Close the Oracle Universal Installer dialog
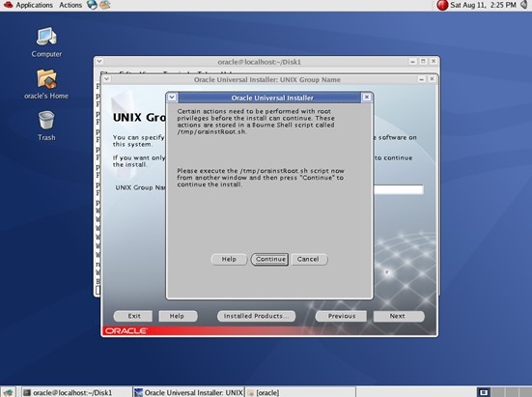 pos(367,98)
